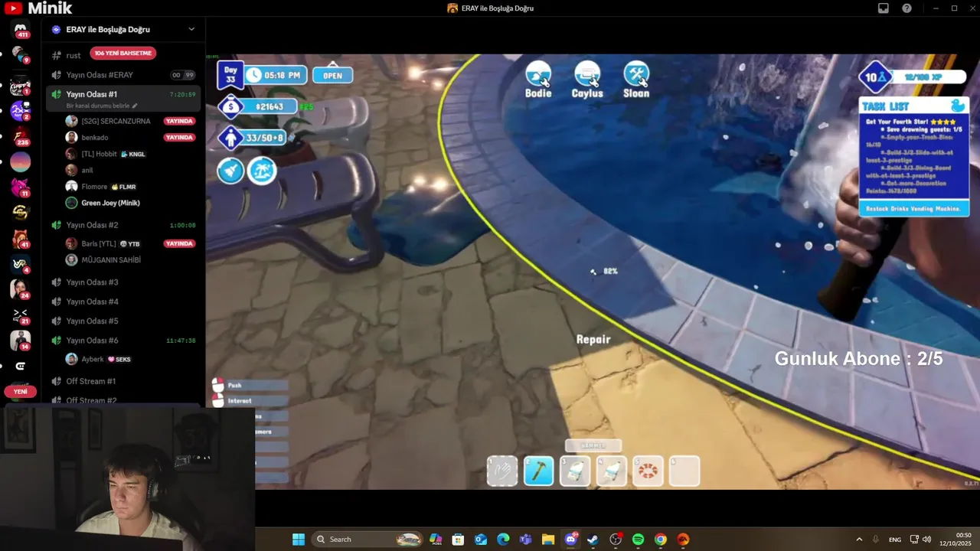Open File Explorer from taskbar
Image resolution: width=980 pixels, height=551 pixels.
tap(548, 540)
